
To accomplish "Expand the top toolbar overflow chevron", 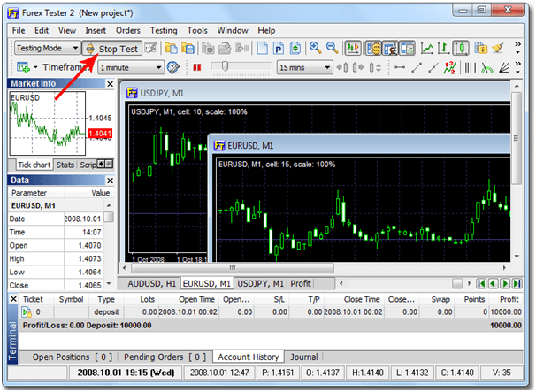I will pos(518,48).
